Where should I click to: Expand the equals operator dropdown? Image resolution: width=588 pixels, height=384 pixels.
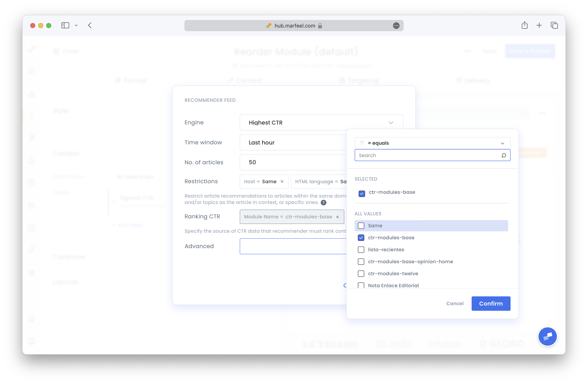point(503,143)
